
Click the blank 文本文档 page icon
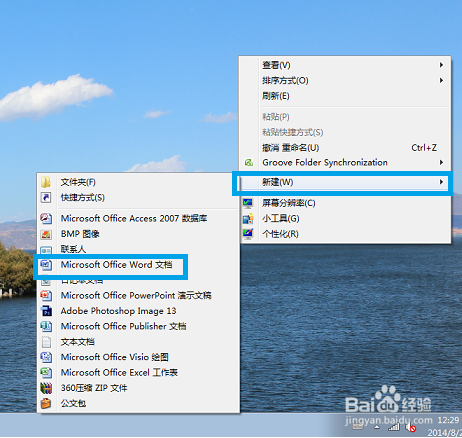(46, 342)
